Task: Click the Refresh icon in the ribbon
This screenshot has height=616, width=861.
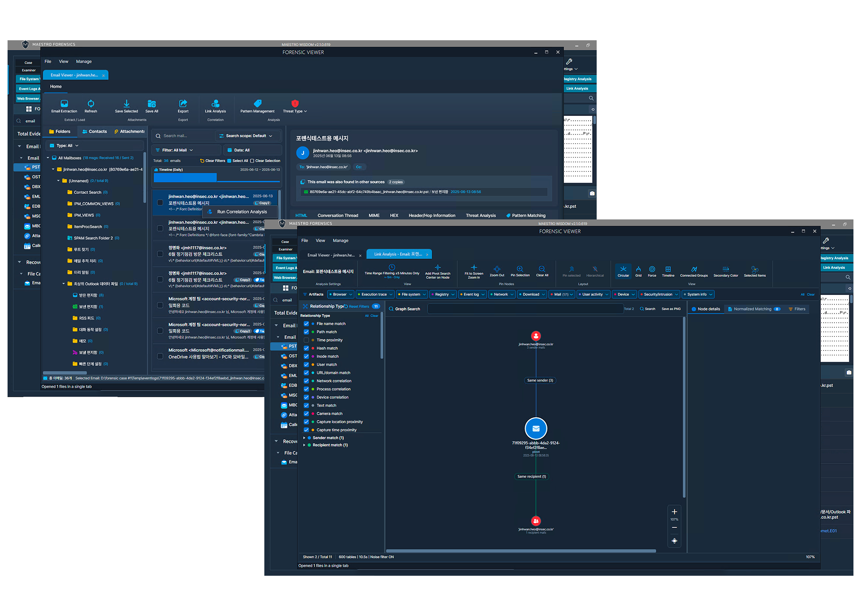Action: tap(91, 103)
